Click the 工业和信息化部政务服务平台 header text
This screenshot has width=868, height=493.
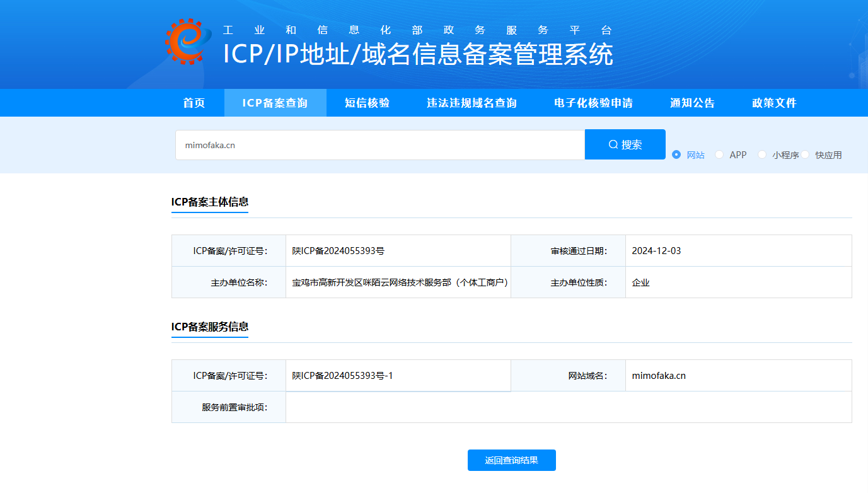[417, 30]
